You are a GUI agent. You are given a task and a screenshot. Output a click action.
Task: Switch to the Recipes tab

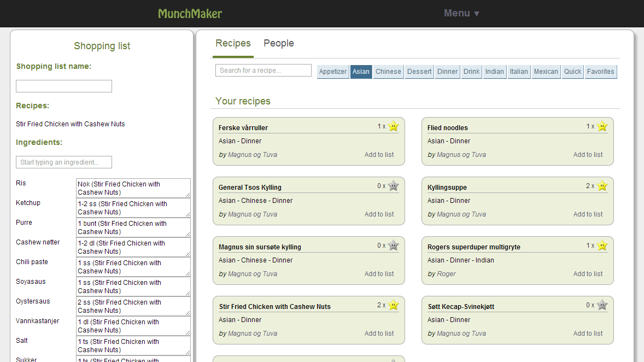point(233,43)
